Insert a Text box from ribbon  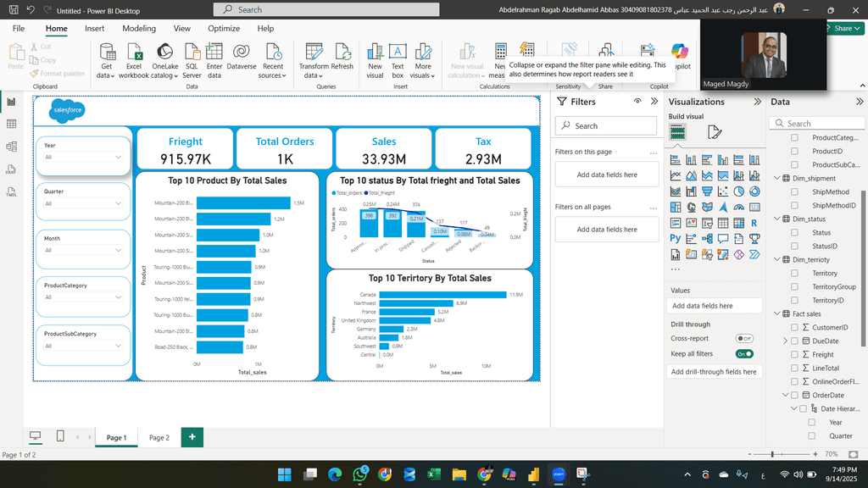[x=398, y=59]
